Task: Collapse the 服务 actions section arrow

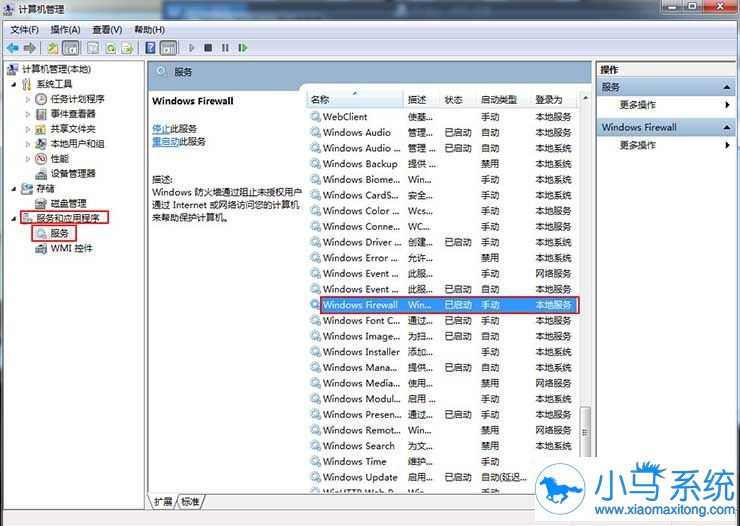Action: click(726, 87)
